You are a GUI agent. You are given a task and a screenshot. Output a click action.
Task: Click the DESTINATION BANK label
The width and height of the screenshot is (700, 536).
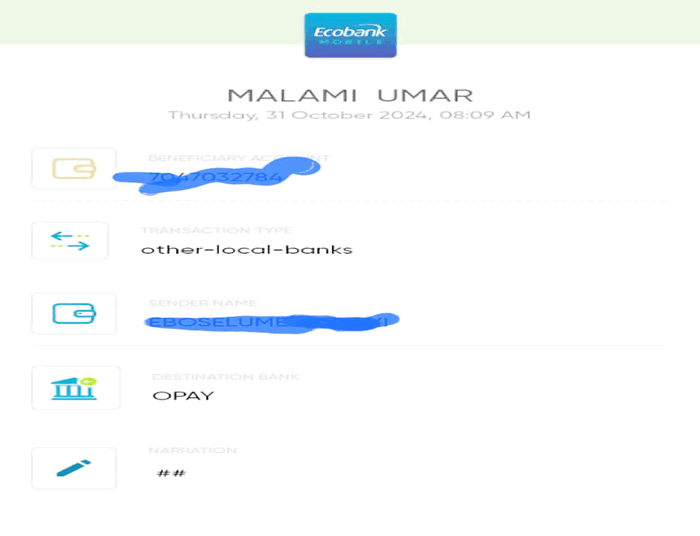pyautogui.click(x=226, y=377)
